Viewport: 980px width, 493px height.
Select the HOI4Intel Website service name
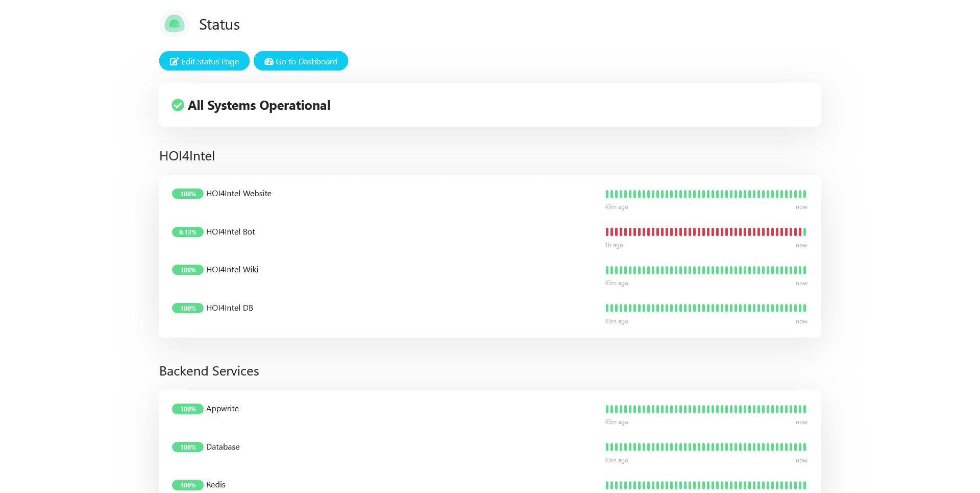[238, 194]
